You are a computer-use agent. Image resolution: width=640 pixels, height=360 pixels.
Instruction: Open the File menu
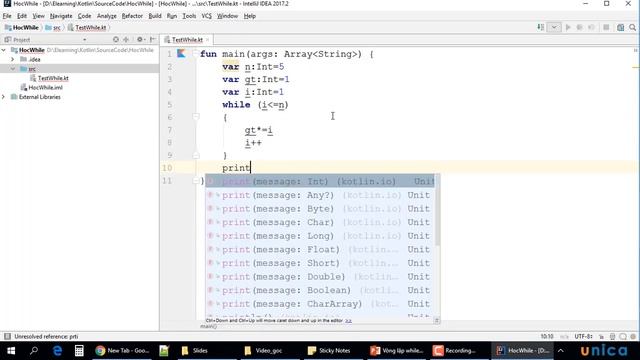[7, 16]
